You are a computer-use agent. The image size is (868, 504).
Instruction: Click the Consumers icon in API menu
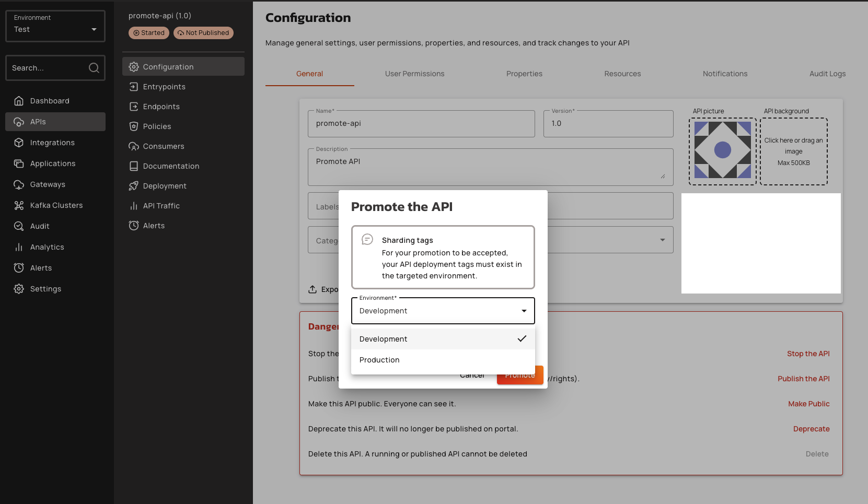coord(134,146)
